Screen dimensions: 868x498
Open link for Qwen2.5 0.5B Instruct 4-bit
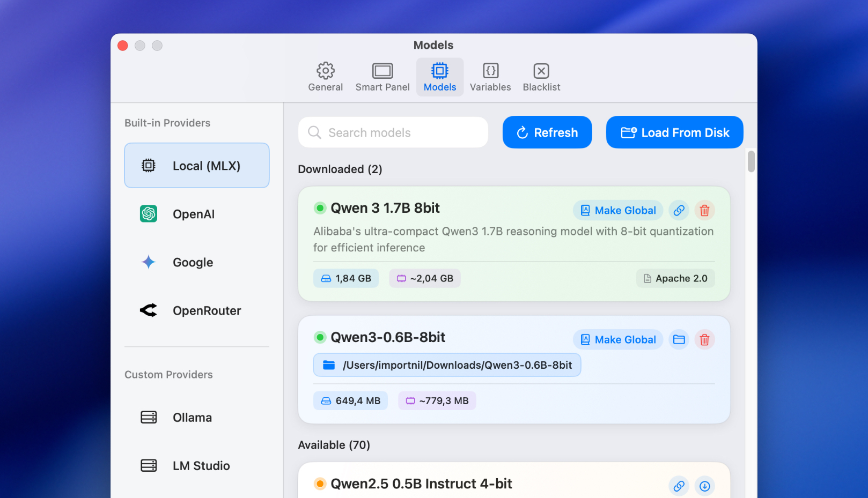point(679,486)
